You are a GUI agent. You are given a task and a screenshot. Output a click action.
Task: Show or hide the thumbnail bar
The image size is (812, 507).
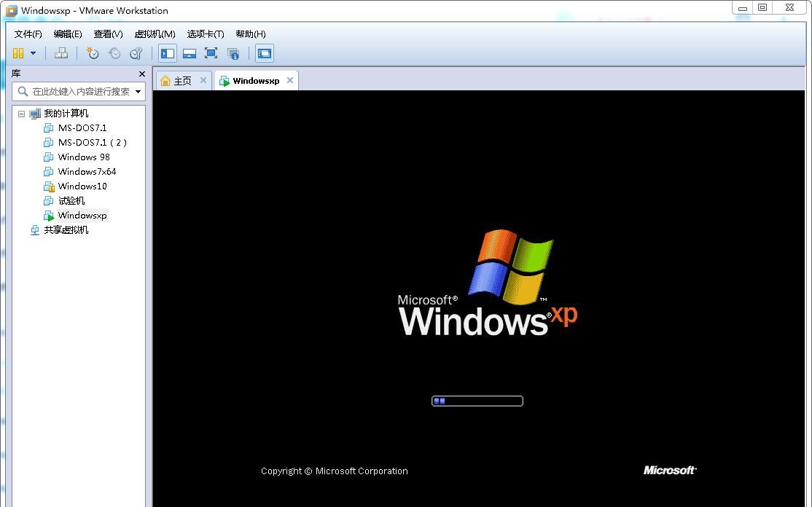tap(189, 53)
